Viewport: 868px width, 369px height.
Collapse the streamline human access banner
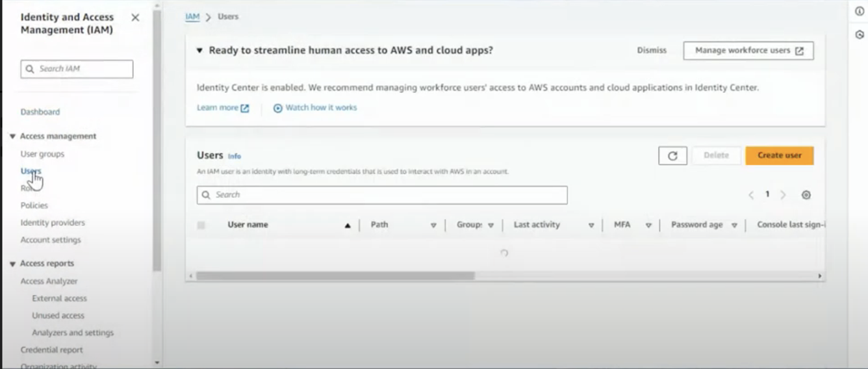coord(200,50)
